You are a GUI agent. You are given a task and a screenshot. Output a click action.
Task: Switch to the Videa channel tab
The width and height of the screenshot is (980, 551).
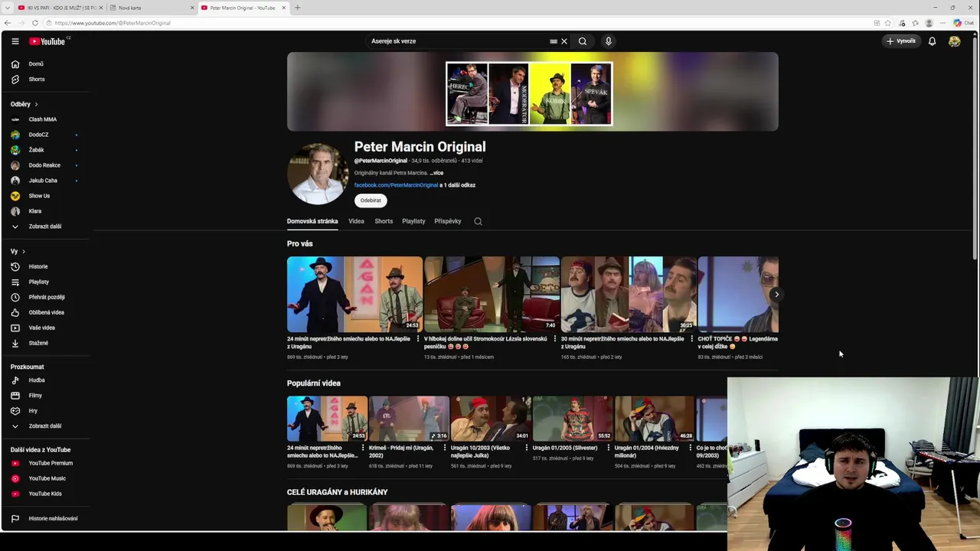(356, 221)
